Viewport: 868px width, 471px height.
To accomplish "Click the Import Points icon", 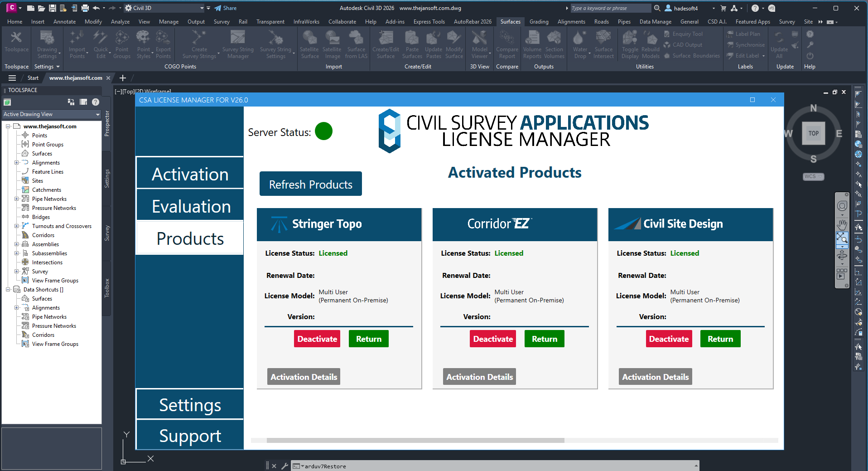I will click(x=77, y=44).
